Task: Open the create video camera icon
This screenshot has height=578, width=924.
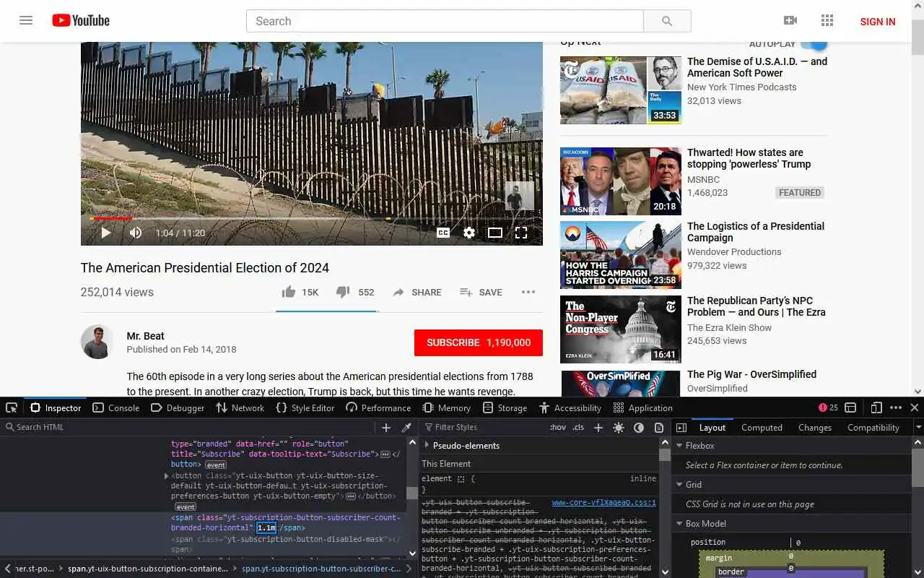Action: (790, 21)
